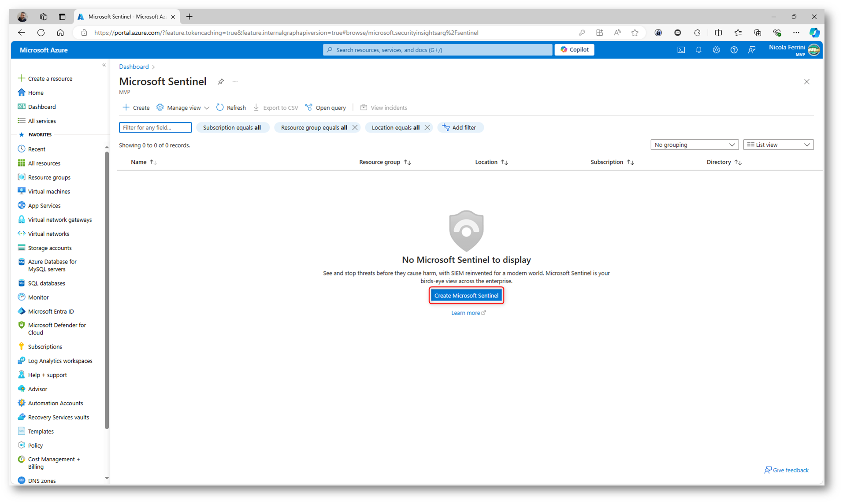The image size is (843, 504).
Task: Click the Virtual networks icon
Action: click(x=21, y=233)
